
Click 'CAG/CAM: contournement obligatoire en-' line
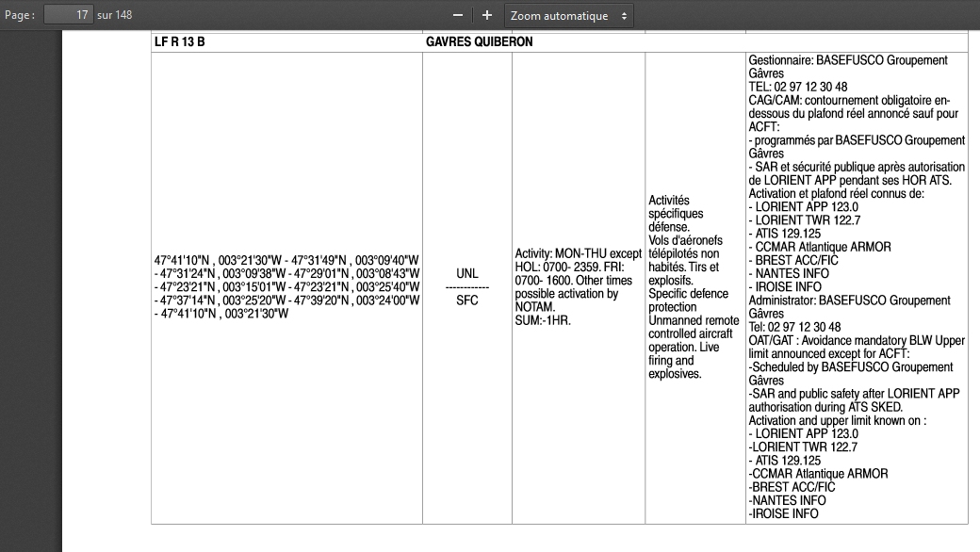pyautogui.click(x=849, y=100)
